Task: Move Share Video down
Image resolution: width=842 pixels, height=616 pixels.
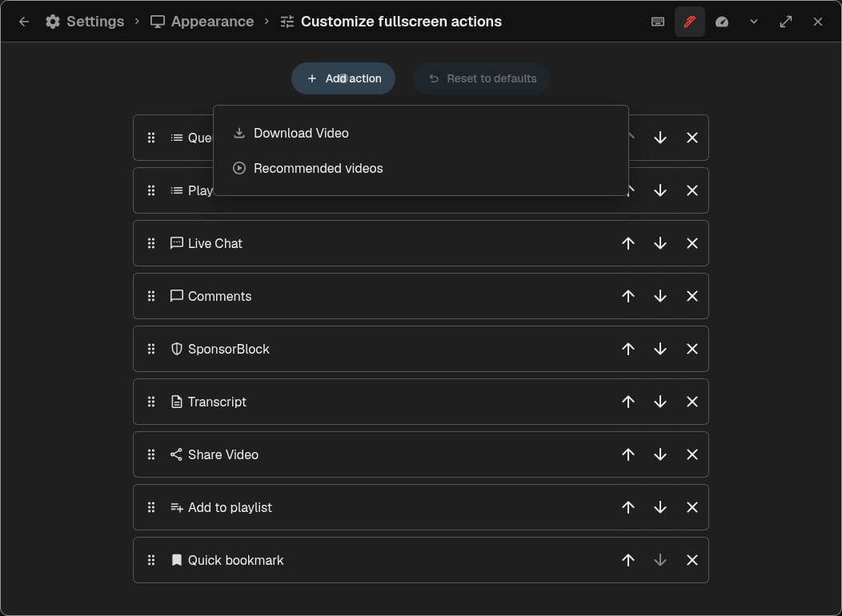Action: 660,454
